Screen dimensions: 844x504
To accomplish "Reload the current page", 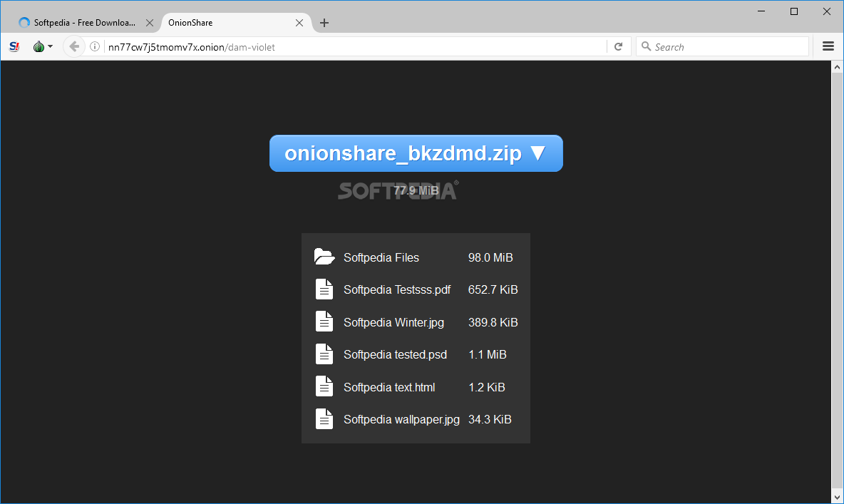I will 619,47.
